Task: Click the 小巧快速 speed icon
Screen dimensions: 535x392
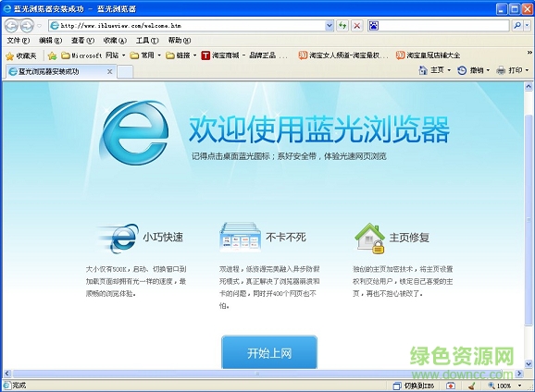Action: [118, 239]
